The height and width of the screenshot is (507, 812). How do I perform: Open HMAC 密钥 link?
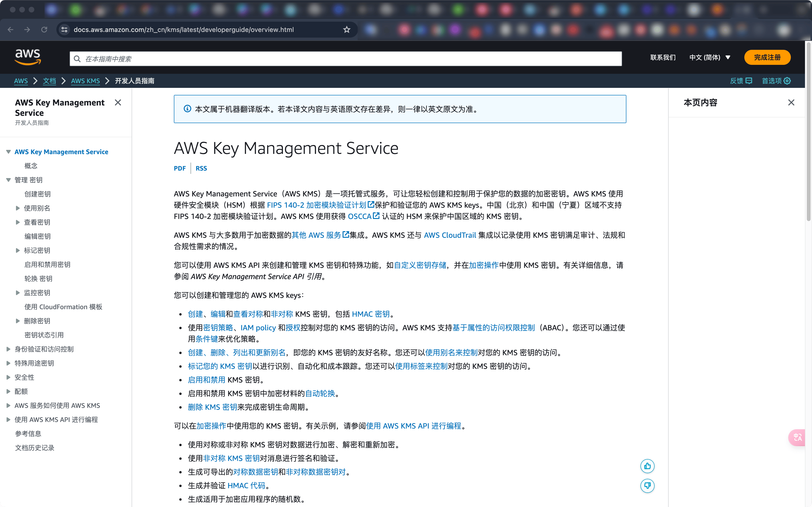coord(371,314)
